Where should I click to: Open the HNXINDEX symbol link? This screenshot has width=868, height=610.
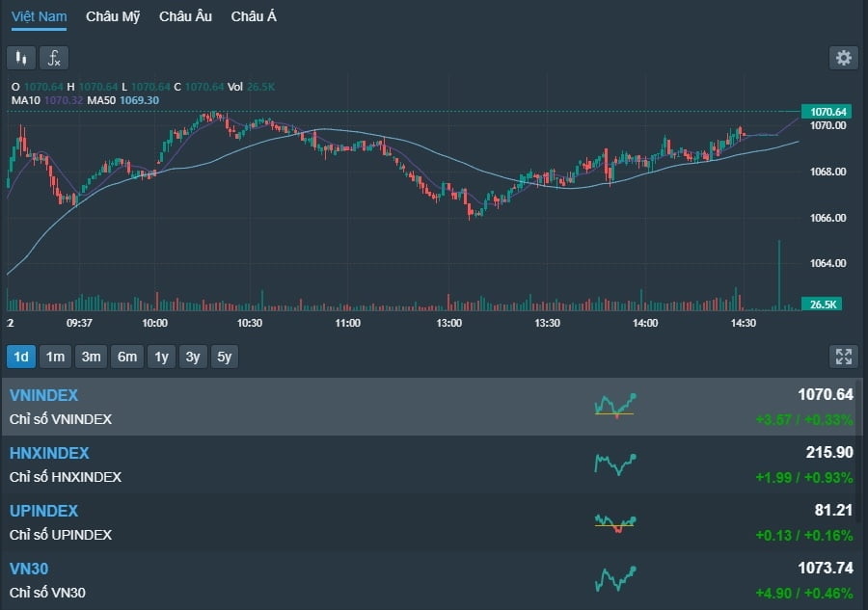pos(49,453)
